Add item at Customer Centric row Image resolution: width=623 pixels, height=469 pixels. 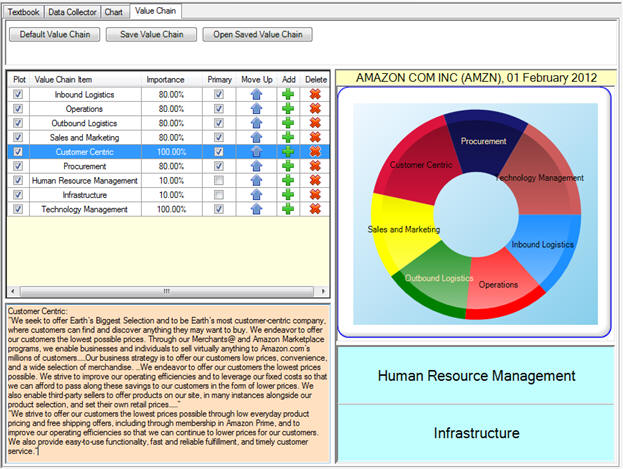click(x=288, y=151)
